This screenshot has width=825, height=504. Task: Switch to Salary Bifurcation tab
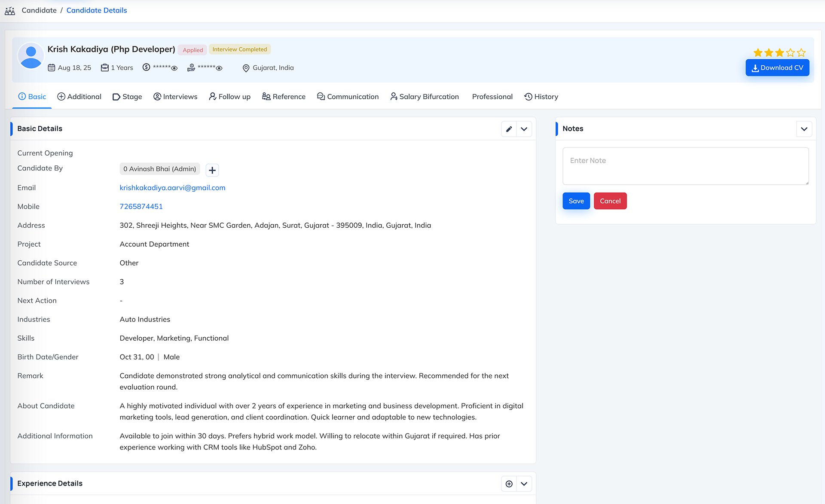click(425, 97)
